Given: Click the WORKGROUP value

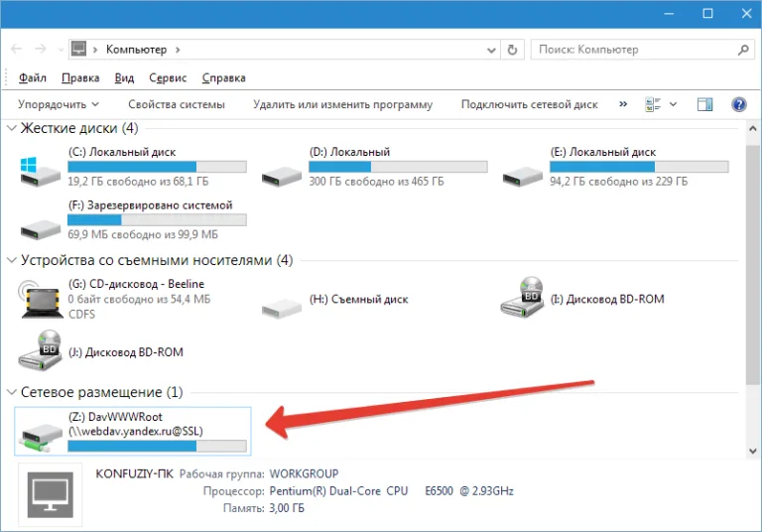Looking at the screenshot, I should tap(304, 473).
